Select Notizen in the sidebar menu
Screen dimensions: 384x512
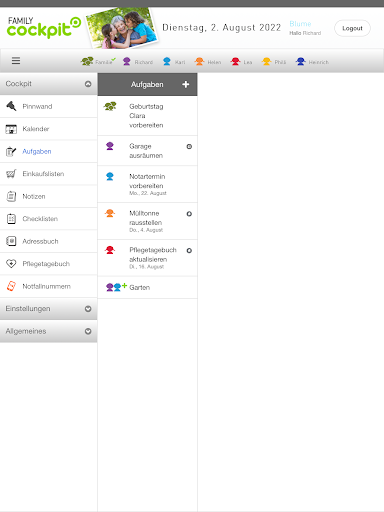49,196
